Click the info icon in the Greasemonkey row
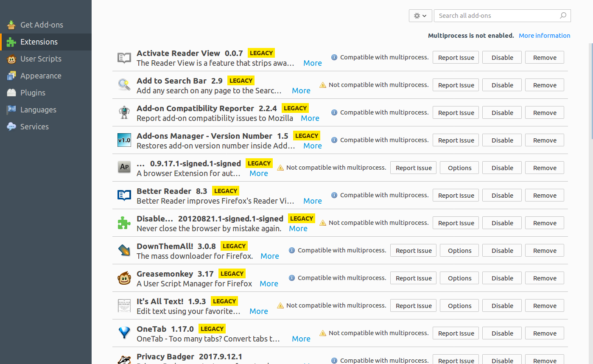 pos(292,278)
